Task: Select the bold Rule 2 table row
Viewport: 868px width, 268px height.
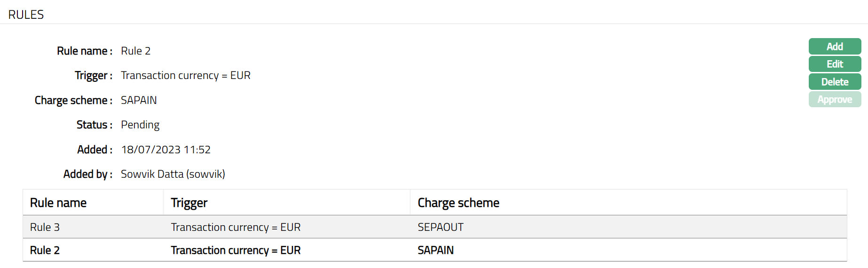Action: pos(45,250)
